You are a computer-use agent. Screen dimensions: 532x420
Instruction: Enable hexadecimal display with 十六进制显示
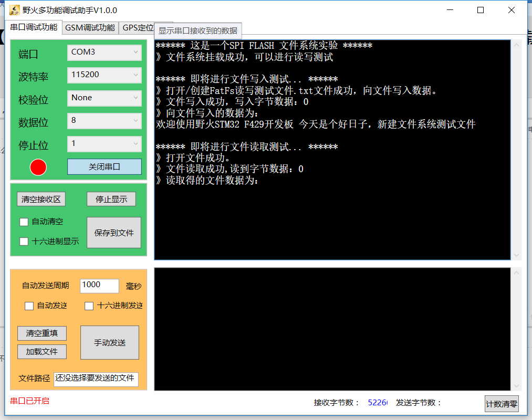click(x=24, y=241)
